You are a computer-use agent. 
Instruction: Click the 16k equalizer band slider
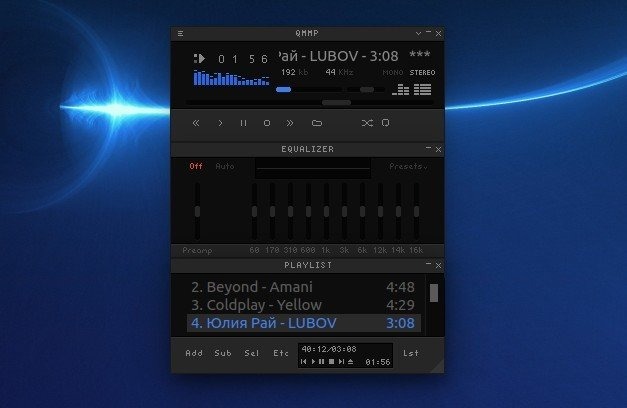click(x=416, y=211)
